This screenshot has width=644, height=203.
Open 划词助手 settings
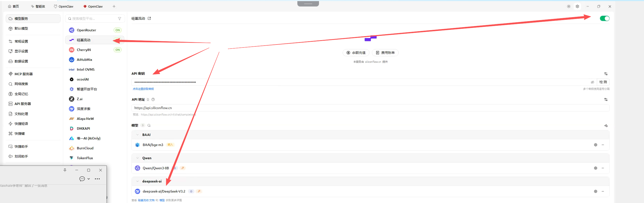coord(33,156)
